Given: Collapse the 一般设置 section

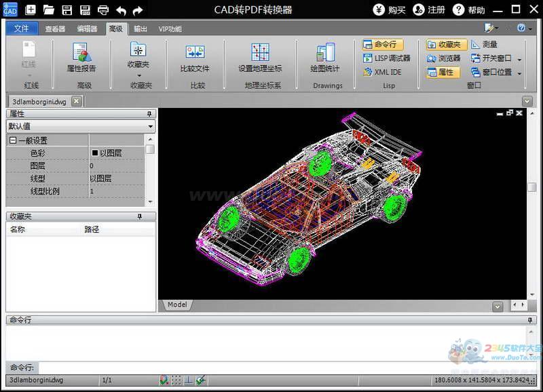Looking at the screenshot, I should (13, 140).
